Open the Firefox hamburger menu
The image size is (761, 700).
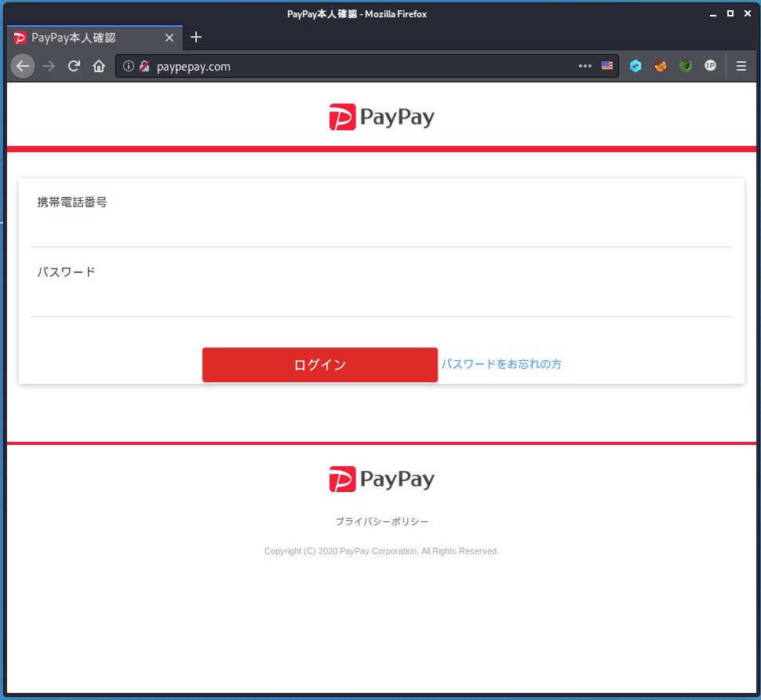pyautogui.click(x=741, y=66)
